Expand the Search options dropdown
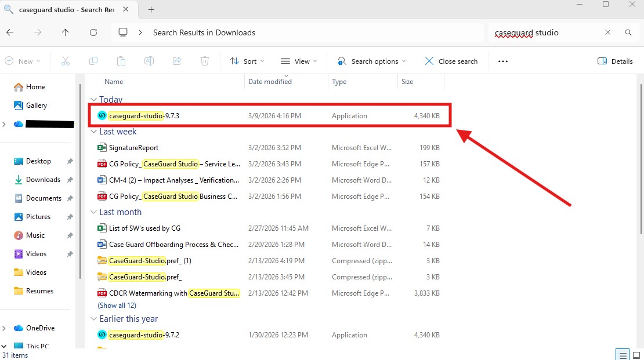 click(371, 61)
